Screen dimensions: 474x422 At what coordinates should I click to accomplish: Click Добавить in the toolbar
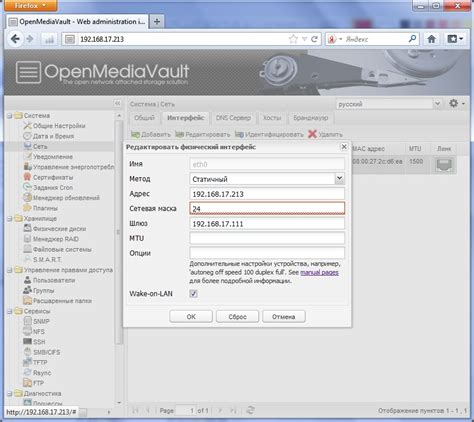(x=151, y=134)
